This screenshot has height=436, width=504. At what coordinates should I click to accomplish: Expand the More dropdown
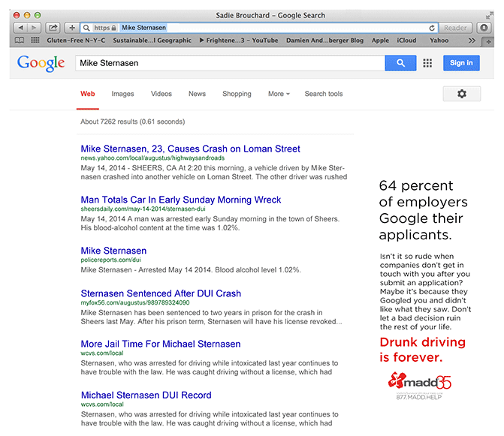coord(279,94)
